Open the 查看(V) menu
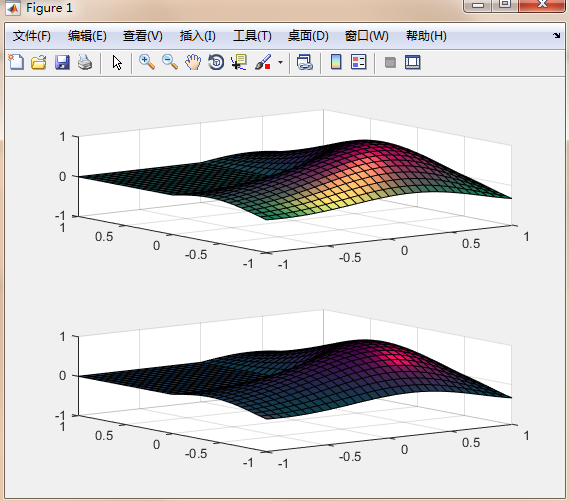The width and height of the screenshot is (569, 501). click(143, 36)
